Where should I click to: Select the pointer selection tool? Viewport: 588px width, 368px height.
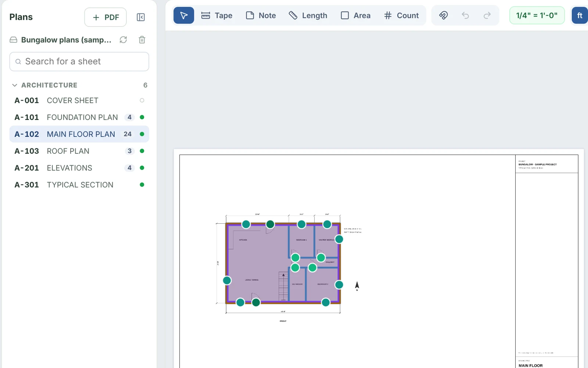point(183,15)
